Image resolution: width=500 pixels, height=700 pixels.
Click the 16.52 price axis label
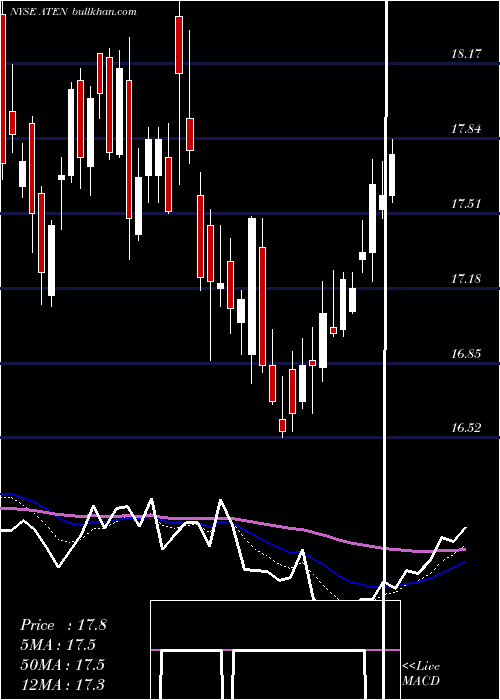point(467,429)
